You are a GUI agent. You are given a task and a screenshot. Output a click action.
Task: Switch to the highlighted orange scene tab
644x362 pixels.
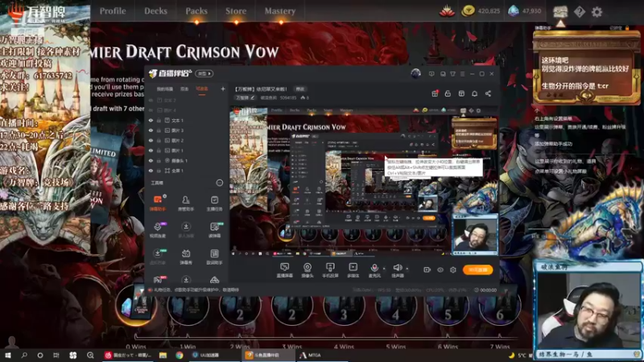coord(202,89)
